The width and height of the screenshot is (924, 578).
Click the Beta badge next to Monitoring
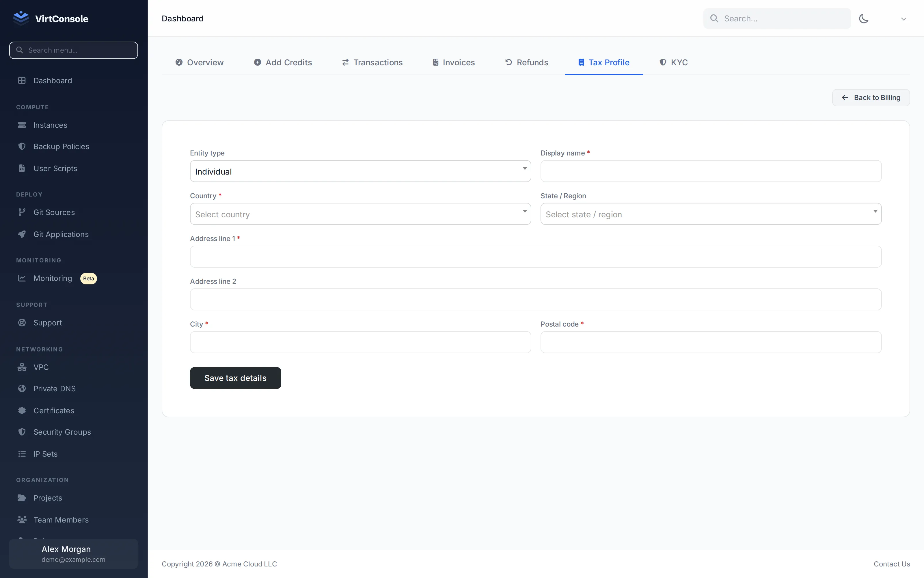pos(89,278)
